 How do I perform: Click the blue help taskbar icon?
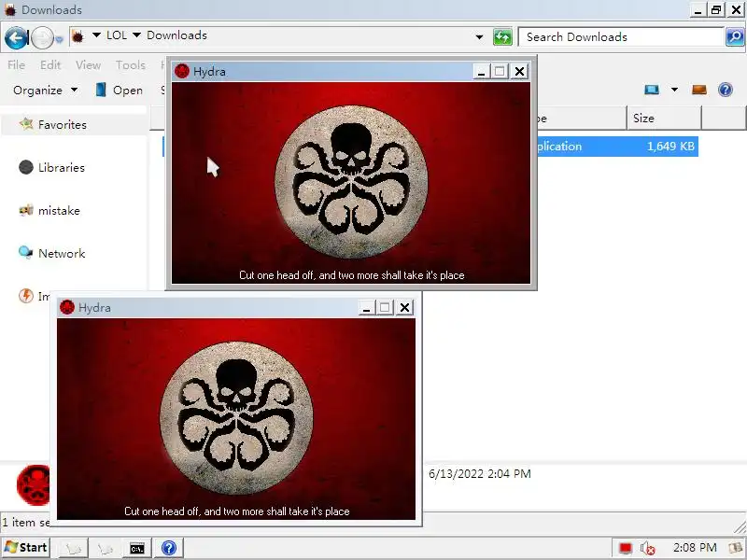click(x=169, y=548)
